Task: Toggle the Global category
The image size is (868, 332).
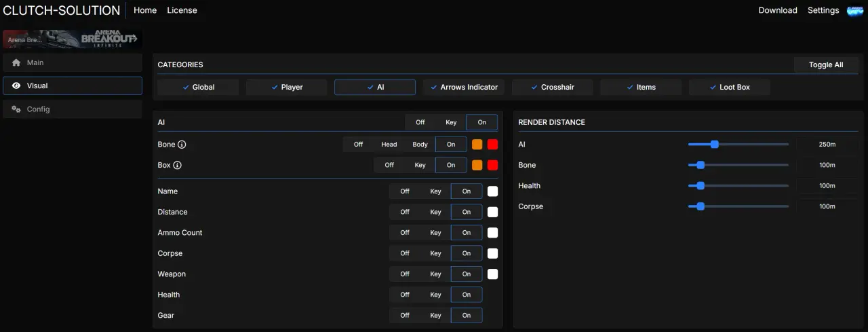Action: pyautogui.click(x=198, y=87)
